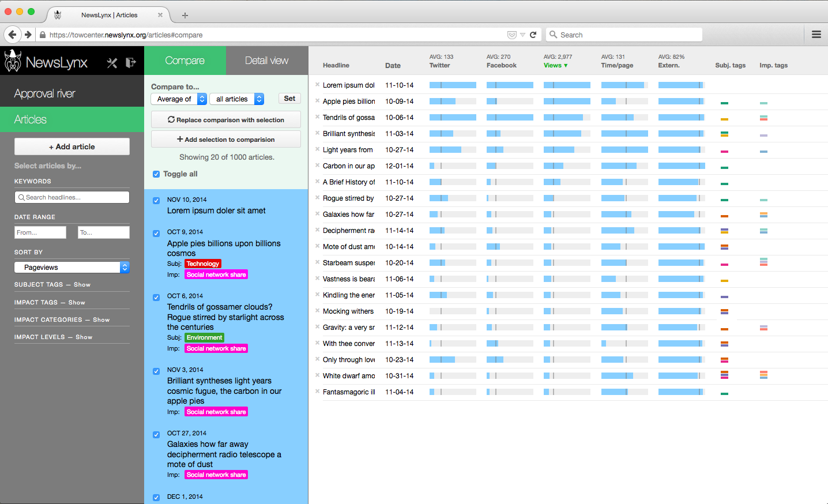
Task: Uncheck the NOV 10, 2014 Lorem ipsum article
Action: pyautogui.click(x=156, y=201)
